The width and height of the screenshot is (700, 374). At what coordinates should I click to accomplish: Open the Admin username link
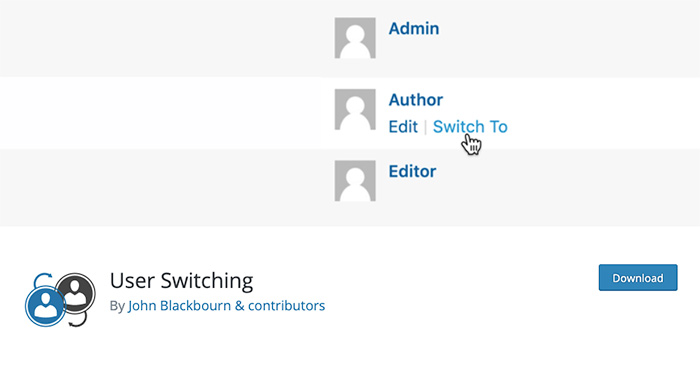click(414, 29)
